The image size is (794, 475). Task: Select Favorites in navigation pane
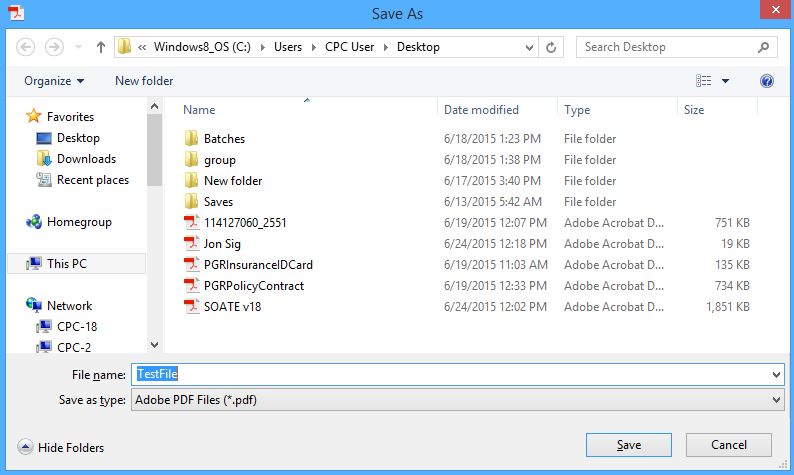tap(70, 117)
